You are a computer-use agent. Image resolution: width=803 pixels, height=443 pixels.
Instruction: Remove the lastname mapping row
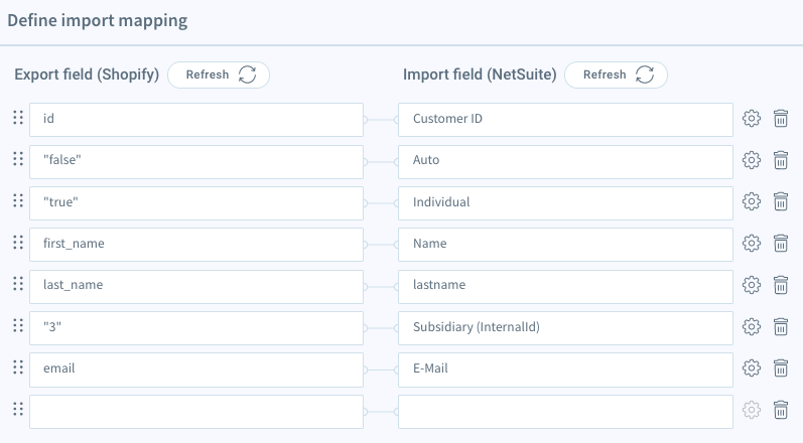(x=781, y=285)
